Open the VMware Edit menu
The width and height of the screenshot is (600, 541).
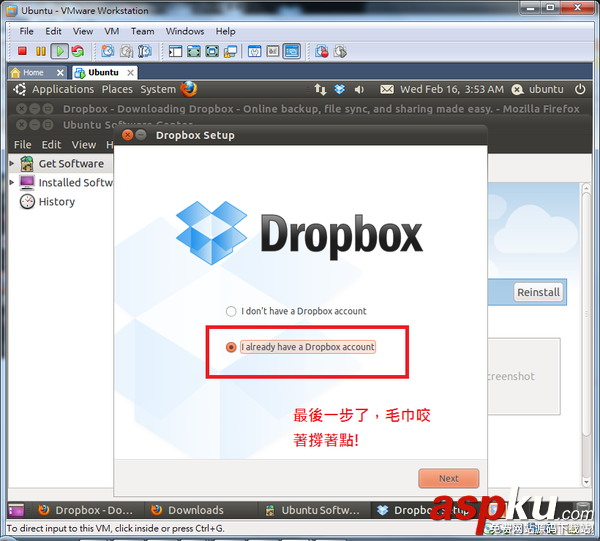[x=53, y=31]
